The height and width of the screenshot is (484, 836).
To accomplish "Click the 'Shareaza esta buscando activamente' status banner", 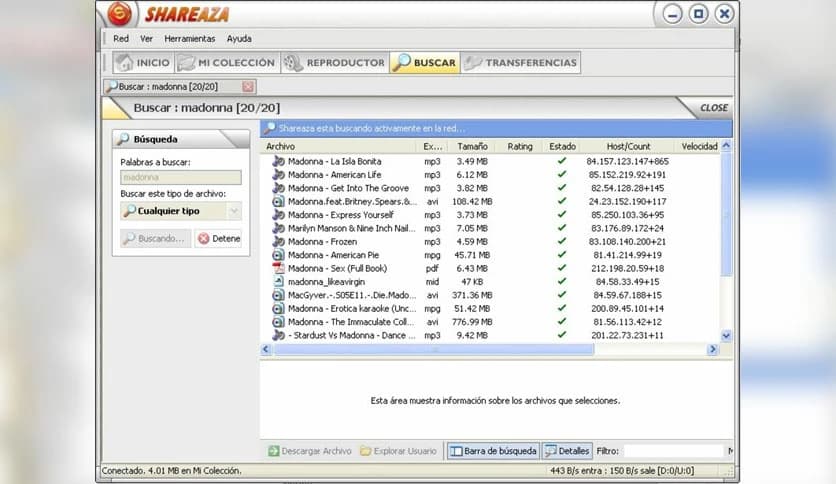I will coord(496,128).
